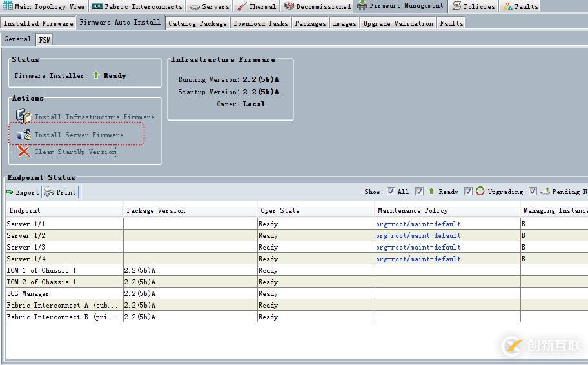The height and width of the screenshot is (365, 588).
Task: Select the Firmware Management tab
Action: [400, 6]
